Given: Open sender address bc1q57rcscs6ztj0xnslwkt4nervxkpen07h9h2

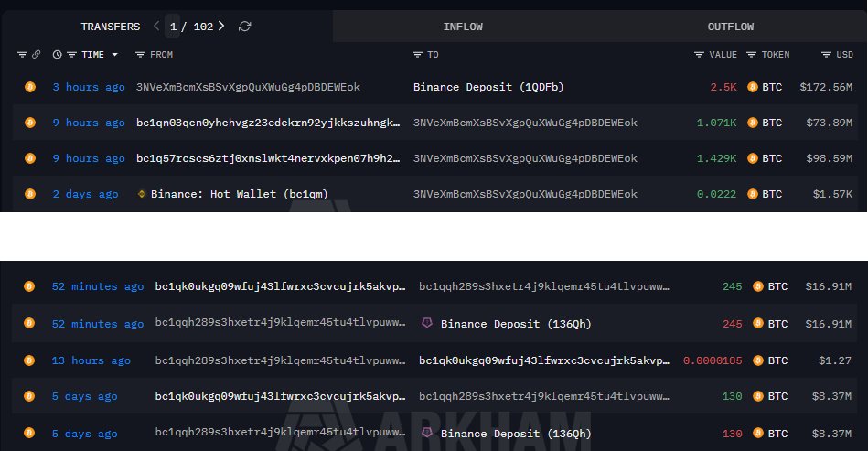Looking at the screenshot, I should 268,158.
